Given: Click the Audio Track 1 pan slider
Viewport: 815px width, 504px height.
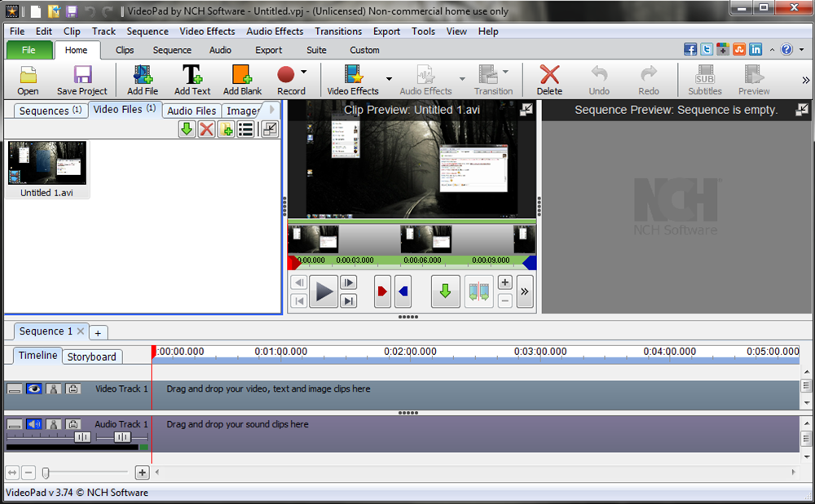Looking at the screenshot, I should pyautogui.click(x=122, y=437).
